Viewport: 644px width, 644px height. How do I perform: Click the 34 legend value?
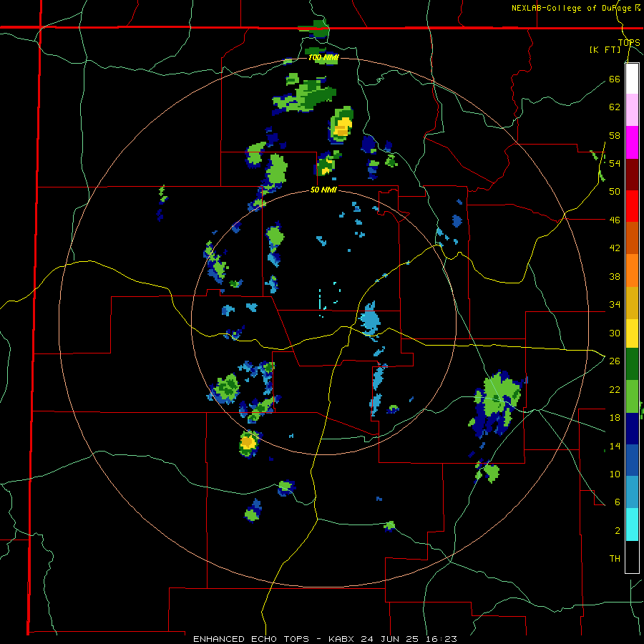615,305
